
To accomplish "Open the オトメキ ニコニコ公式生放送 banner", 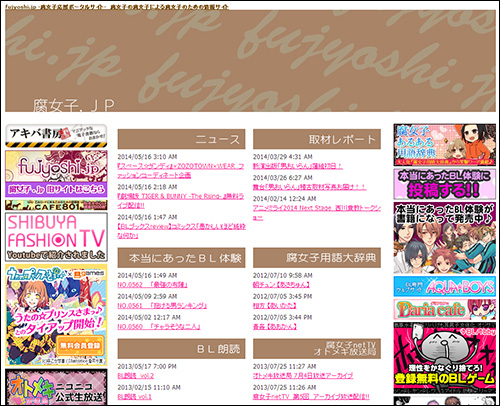I will (56, 387).
